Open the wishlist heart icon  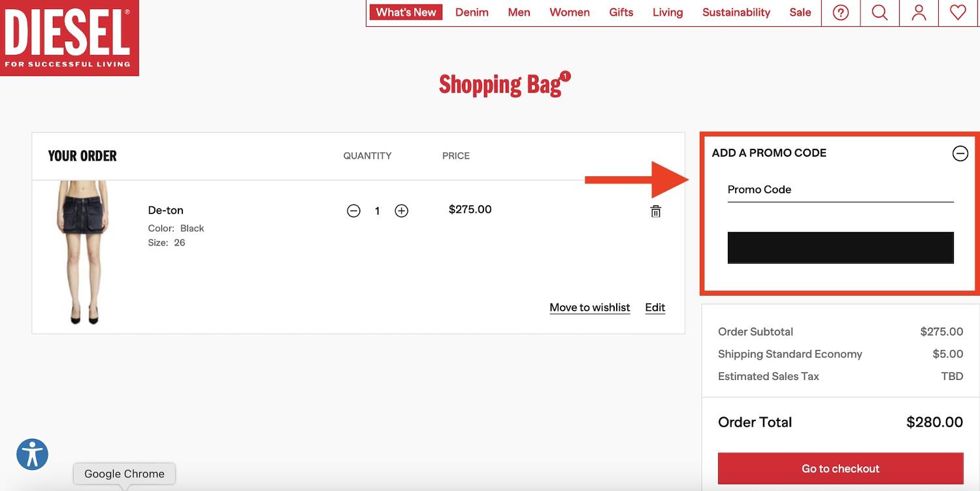tap(958, 12)
